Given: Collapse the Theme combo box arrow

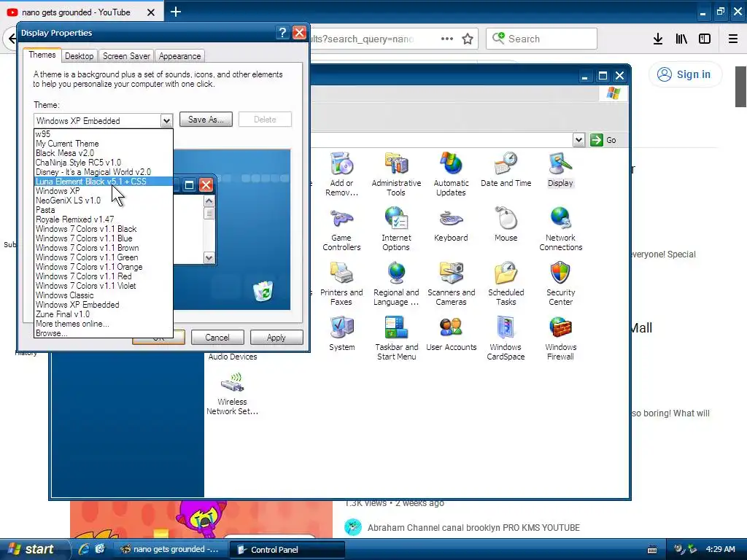Looking at the screenshot, I should [x=166, y=120].
